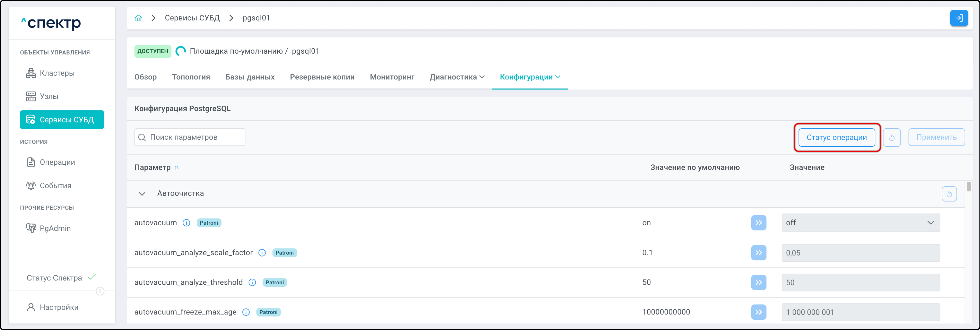Image resolution: width=980 pixels, height=330 pixels.
Task: Open the Диагностика dropdown tab
Action: pos(457,77)
